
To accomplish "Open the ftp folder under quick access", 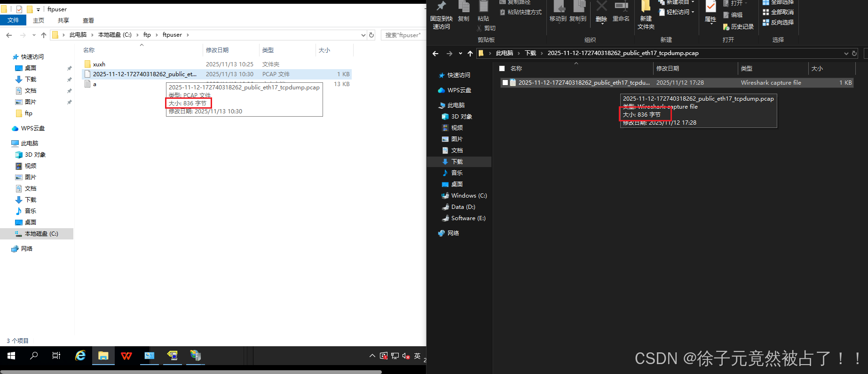I will coord(29,113).
